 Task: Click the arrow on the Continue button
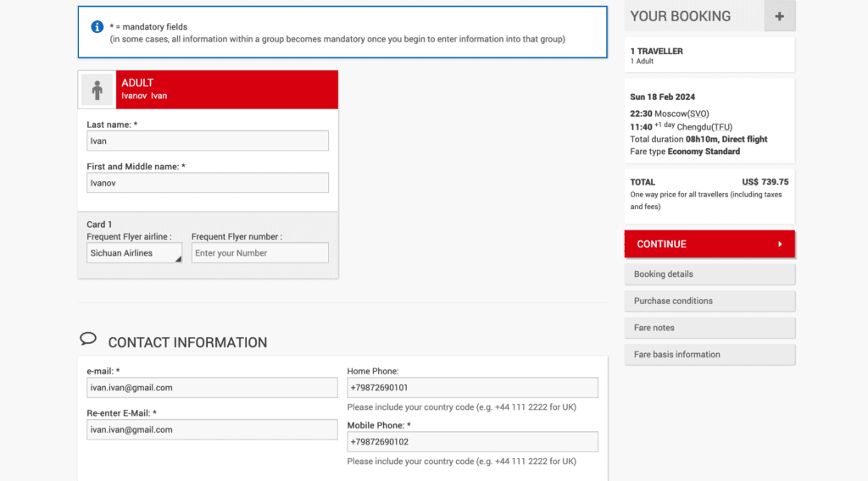pyautogui.click(x=780, y=244)
